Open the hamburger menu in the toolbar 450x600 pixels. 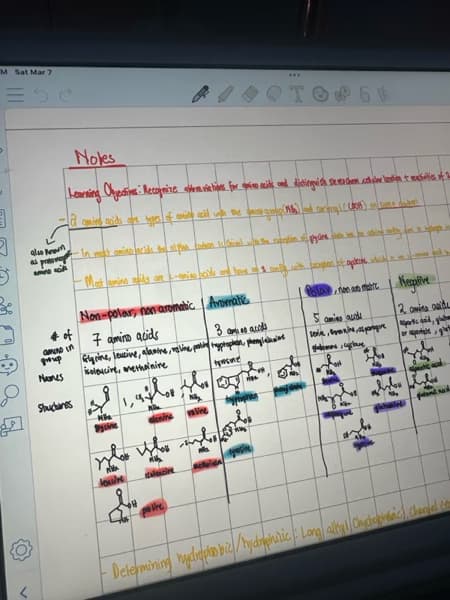click(x=15, y=95)
